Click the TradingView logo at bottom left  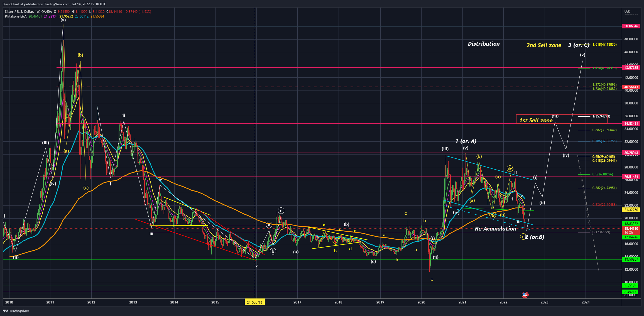(16, 311)
